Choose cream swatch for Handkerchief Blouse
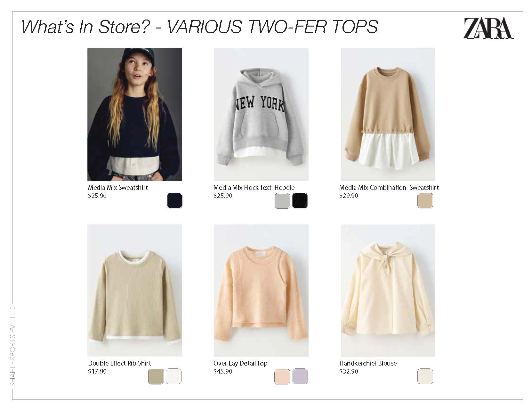This screenshot has height=411, width=532. click(425, 376)
